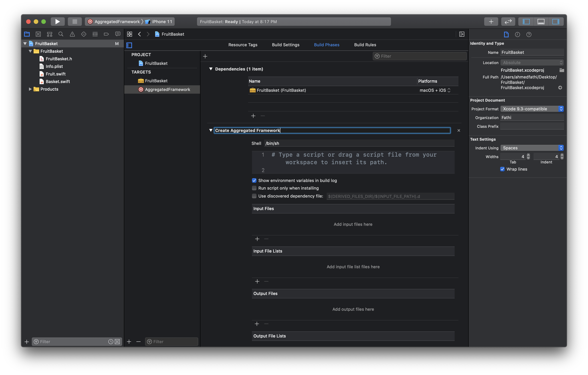Toggle the Inspectors panel visibility
Viewport: 588px width, 375px height.
coord(556,21)
